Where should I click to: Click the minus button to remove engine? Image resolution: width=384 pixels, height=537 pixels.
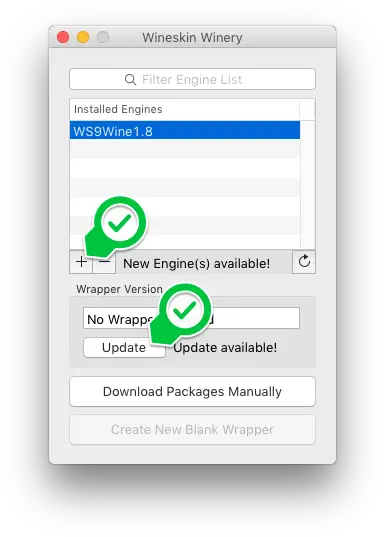[104, 262]
